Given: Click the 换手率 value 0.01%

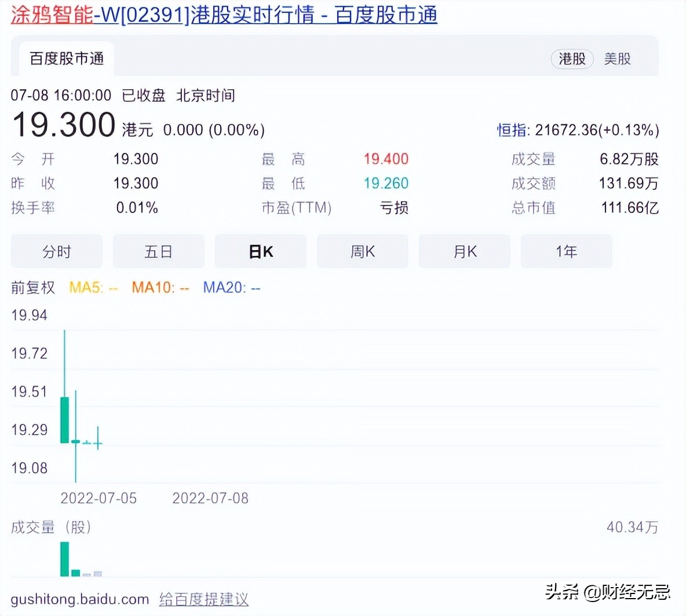Looking at the screenshot, I should [137, 207].
